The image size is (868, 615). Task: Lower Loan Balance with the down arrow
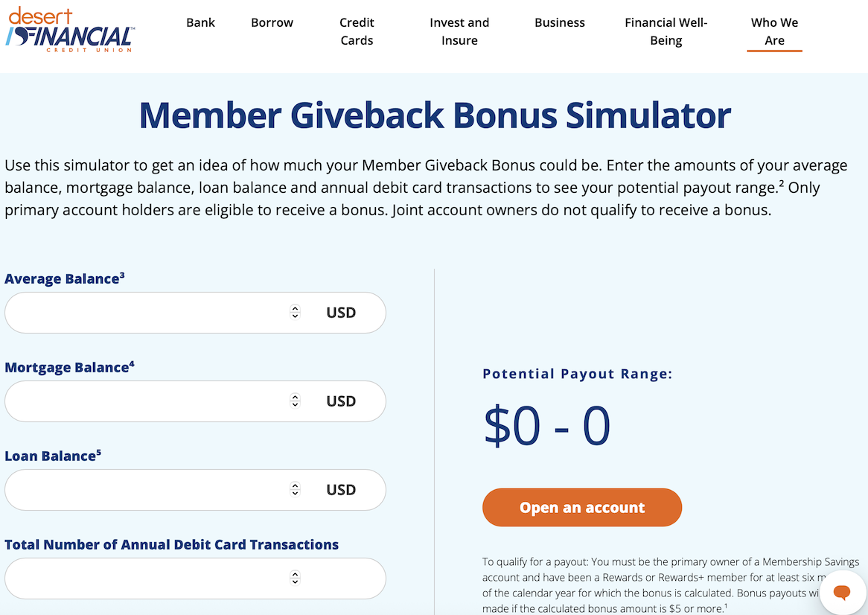(x=295, y=494)
